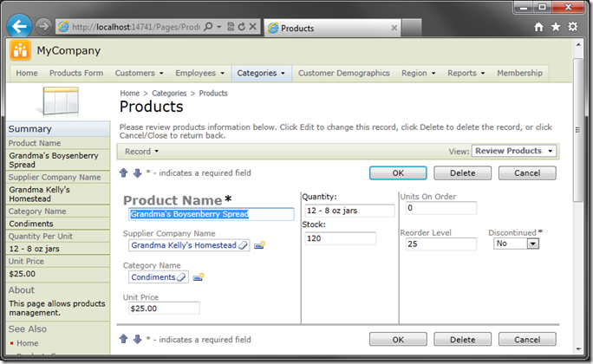Create new supplier with icon beside supplier field
Image resolution: width=593 pixels, height=364 pixels.
[259, 245]
